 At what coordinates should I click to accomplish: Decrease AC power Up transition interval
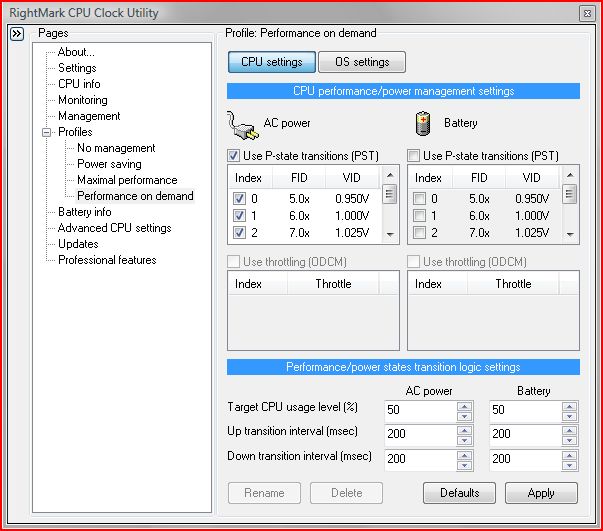pos(465,440)
